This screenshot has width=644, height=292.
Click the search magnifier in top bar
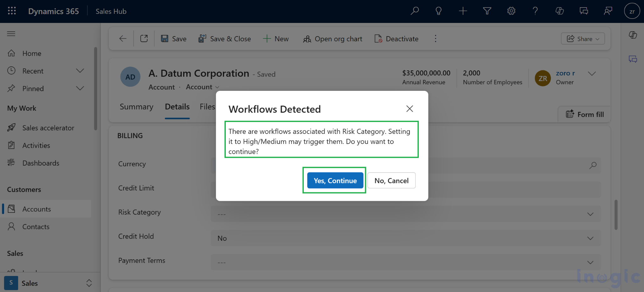point(415,11)
